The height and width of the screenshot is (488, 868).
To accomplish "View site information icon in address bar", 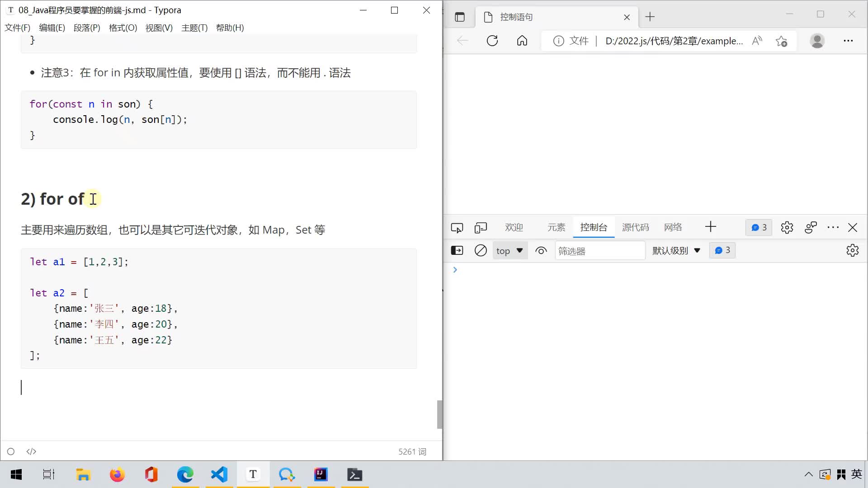I will [559, 41].
